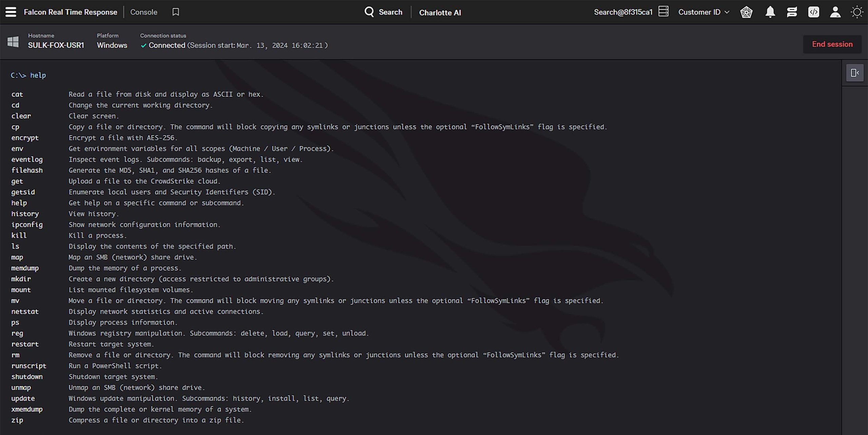Viewport: 868px width, 435px height.
Task: Click the Falcon Real Time Response title
Action: click(x=71, y=12)
